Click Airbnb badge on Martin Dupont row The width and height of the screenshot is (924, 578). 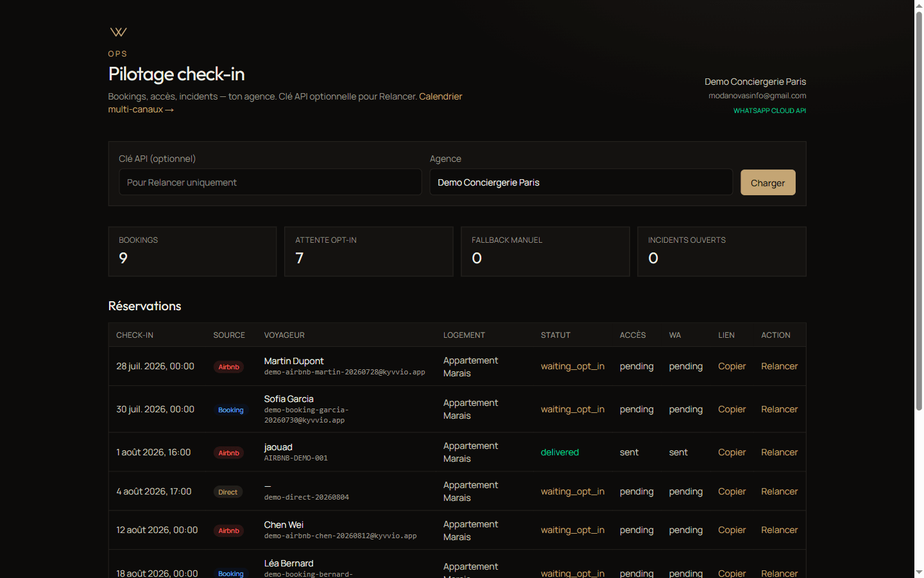(228, 367)
